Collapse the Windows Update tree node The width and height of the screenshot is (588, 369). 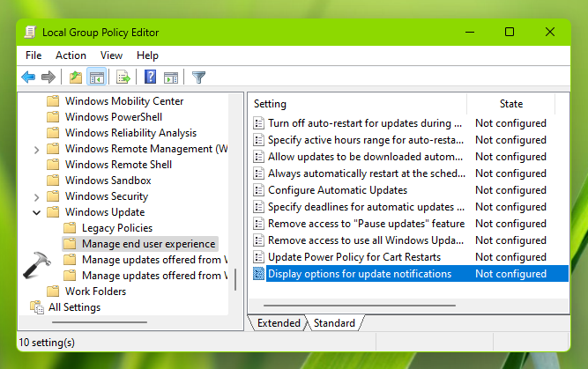coord(36,212)
